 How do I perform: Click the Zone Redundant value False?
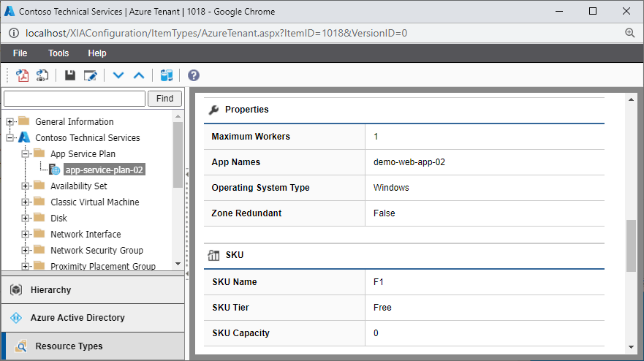click(384, 213)
